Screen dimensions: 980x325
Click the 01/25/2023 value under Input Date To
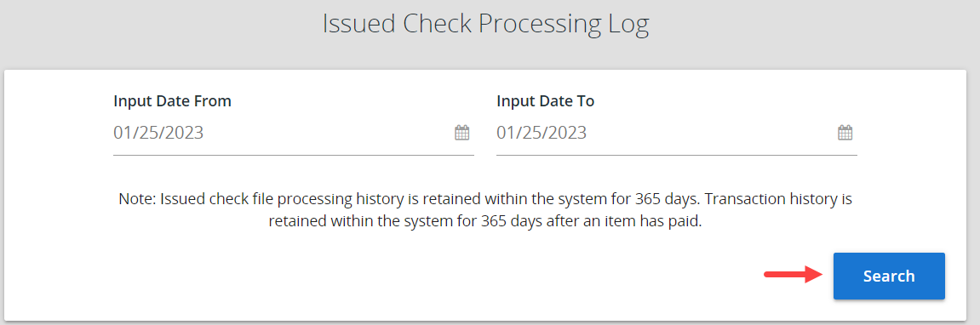coord(542,133)
